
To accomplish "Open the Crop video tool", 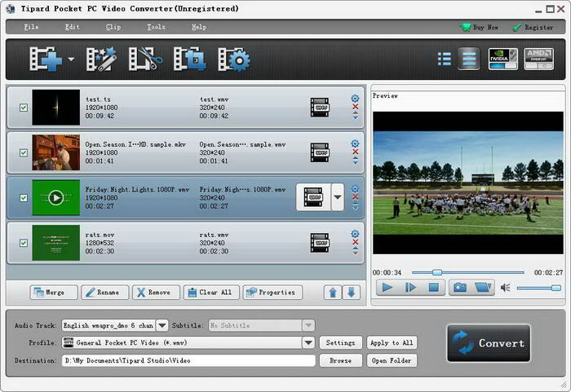I will pos(189,59).
